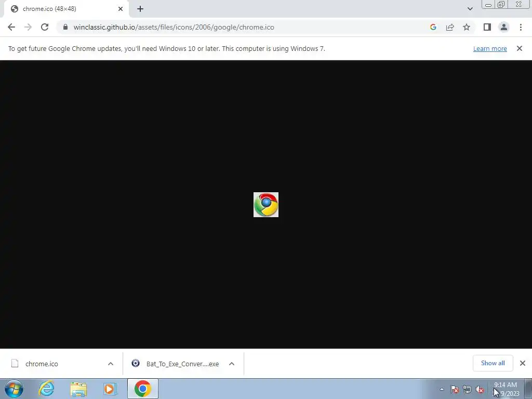Click the muted volume tray icon
This screenshot has width=532, height=399.
coord(480,389)
